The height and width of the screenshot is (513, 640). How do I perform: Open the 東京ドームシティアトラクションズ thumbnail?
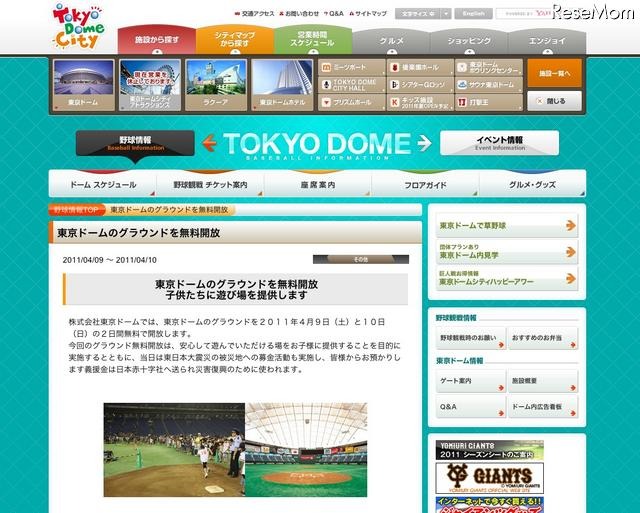150,85
